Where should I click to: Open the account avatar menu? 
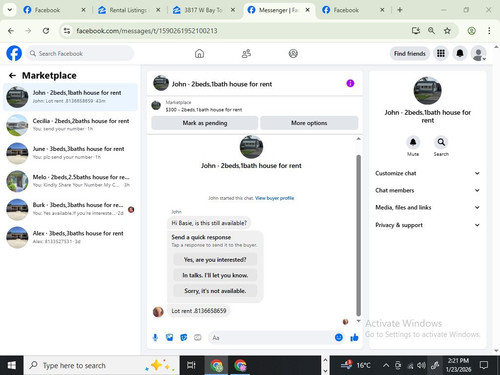[478, 53]
